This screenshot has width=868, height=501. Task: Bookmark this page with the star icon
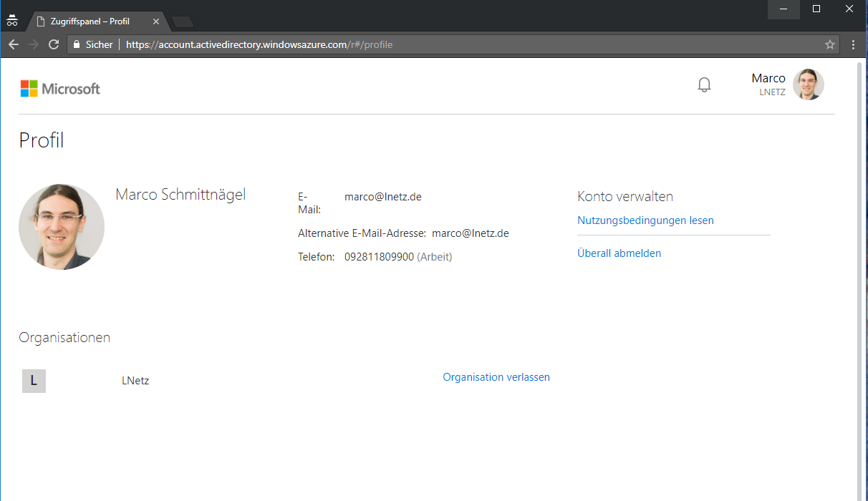830,44
